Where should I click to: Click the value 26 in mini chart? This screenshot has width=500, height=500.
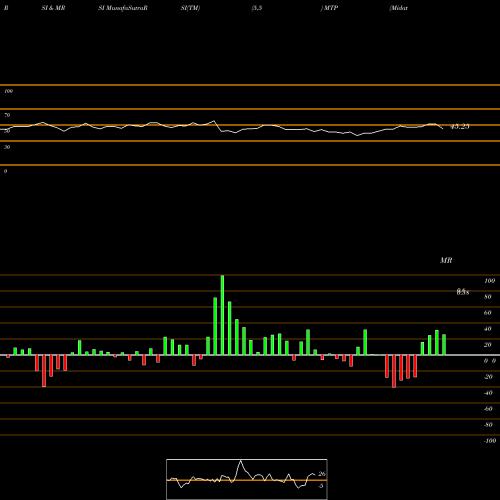point(322,474)
